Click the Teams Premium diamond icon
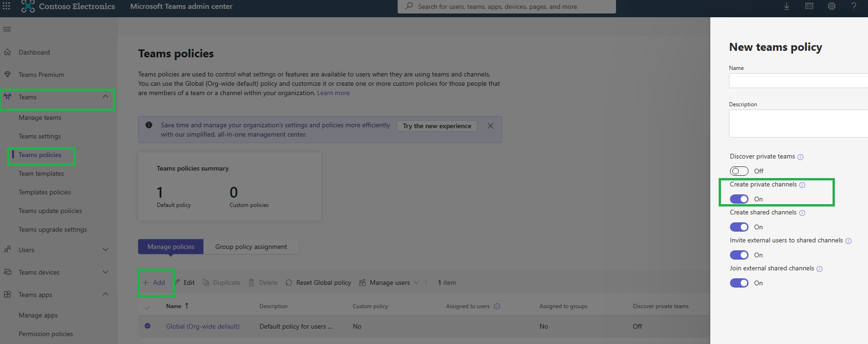 7,75
